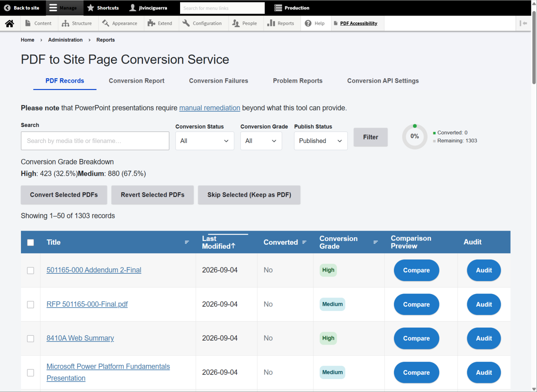Open the 8410A Web Summary link
This screenshot has width=537, height=392.
coord(80,338)
